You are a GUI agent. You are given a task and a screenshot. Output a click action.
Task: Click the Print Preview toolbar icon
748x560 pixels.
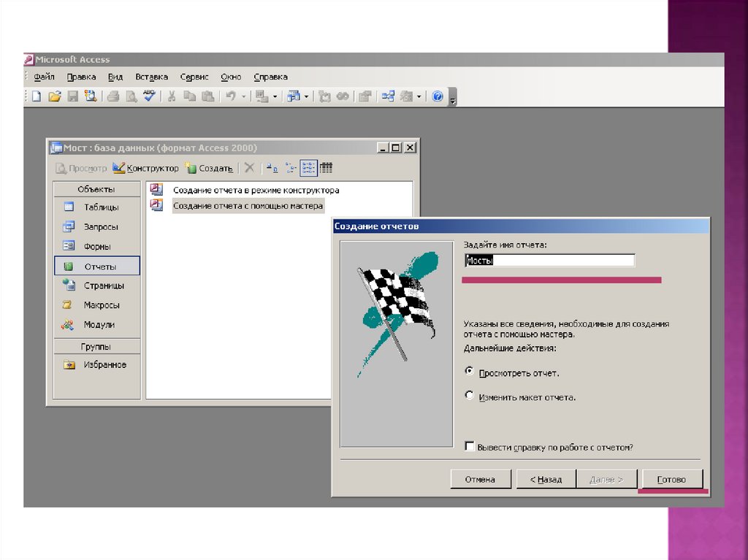[x=131, y=96]
